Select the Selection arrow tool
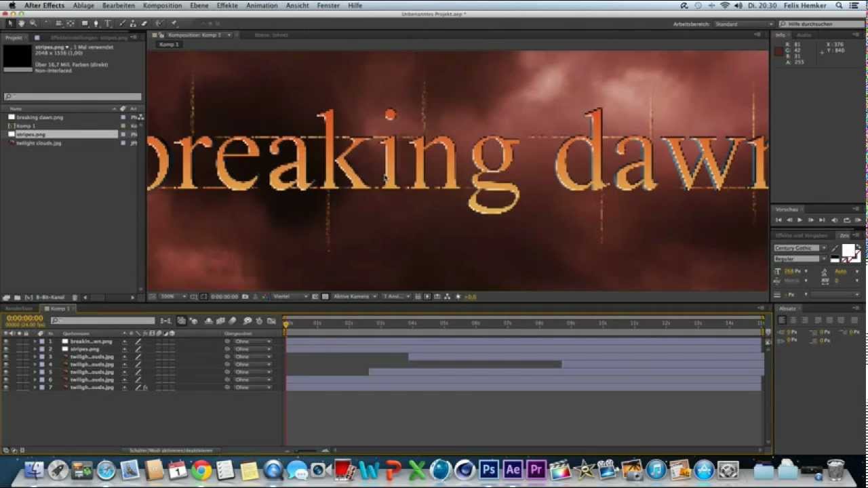Image resolution: width=868 pixels, height=488 pixels. 10,23
